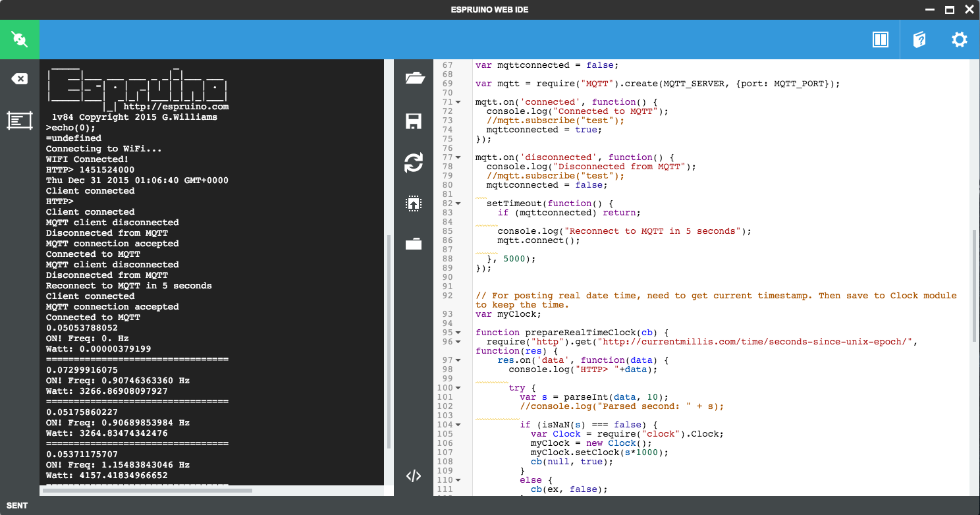Collapse code fold arrow at line 96
The image size is (980, 515).
tap(459, 342)
